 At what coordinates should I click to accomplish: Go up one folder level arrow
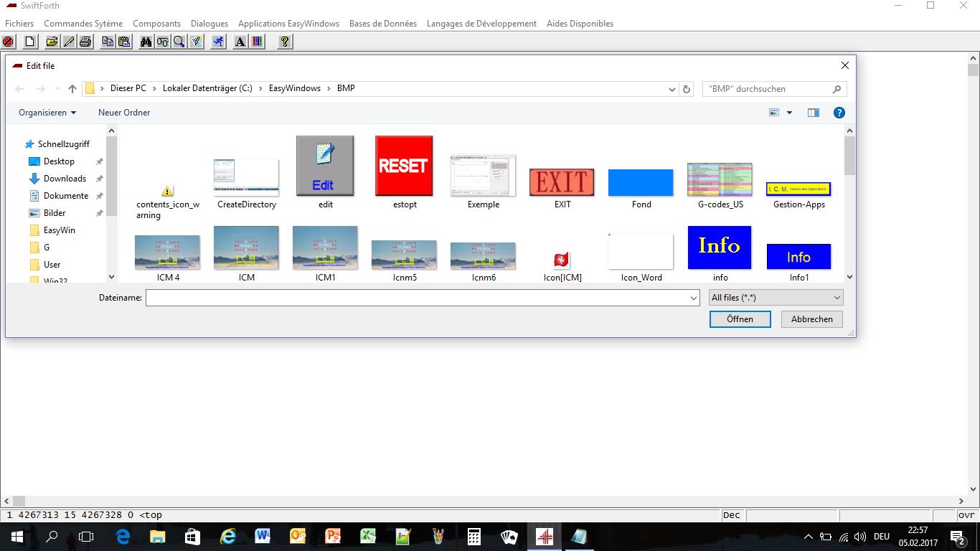(72, 89)
